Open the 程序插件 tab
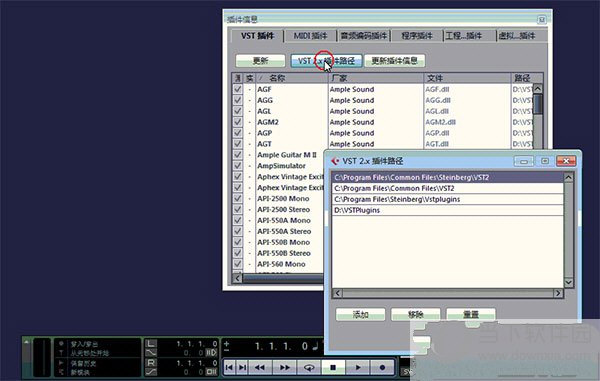Image resolution: width=600 pixels, height=381 pixels. pos(417,36)
